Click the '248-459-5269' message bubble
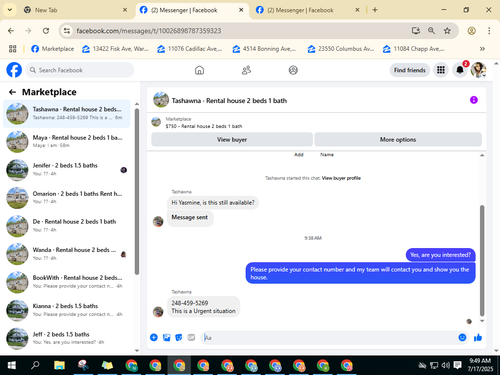Viewport: 500px width, 375px height. coord(203,307)
